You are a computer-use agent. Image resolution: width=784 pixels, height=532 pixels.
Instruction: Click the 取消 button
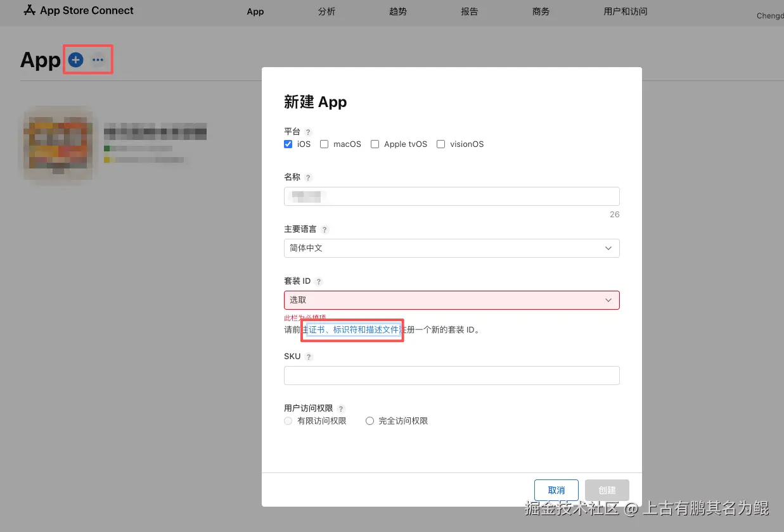pyautogui.click(x=556, y=490)
